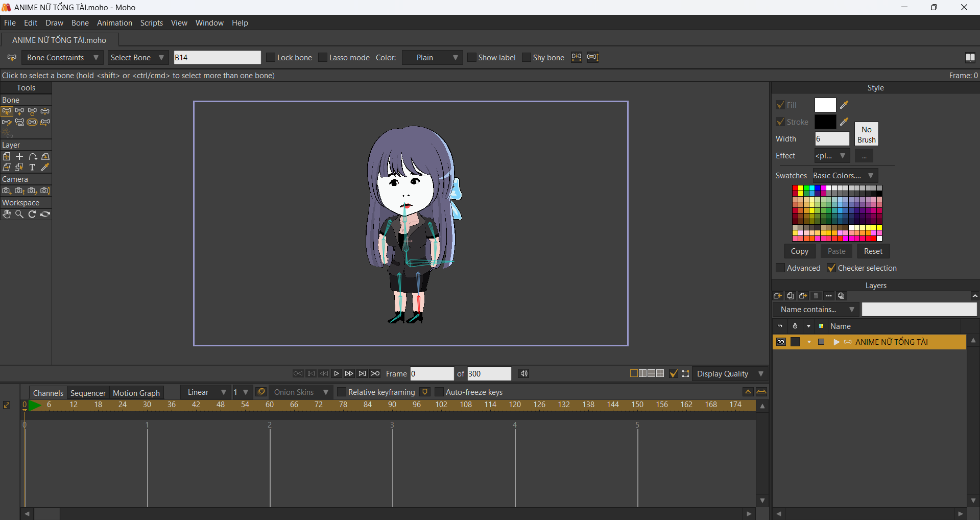
Task: Toggle the Show label checkbox
Action: (x=472, y=58)
